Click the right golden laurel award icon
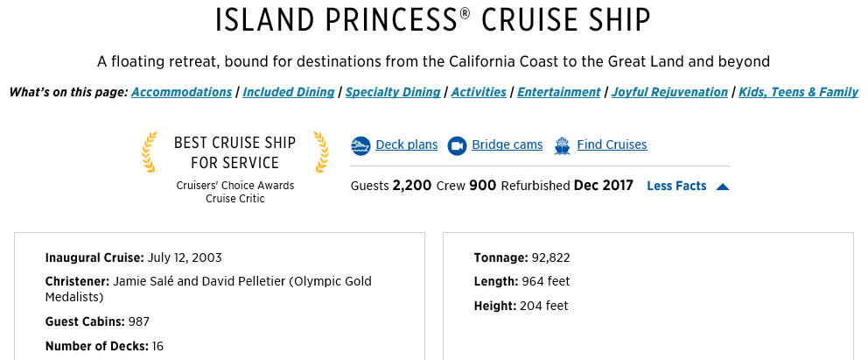Screen dimensions: 868x360 [x=320, y=152]
